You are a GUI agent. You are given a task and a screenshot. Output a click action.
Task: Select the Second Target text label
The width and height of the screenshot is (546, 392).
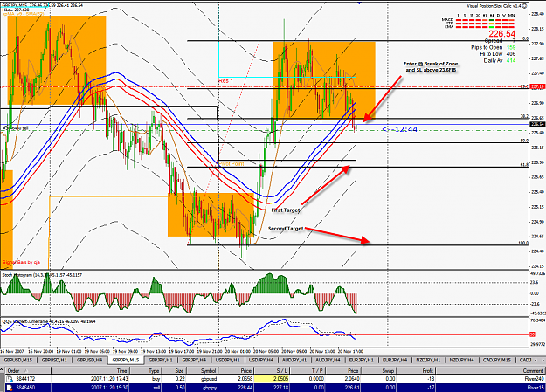(x=286, y=229)
